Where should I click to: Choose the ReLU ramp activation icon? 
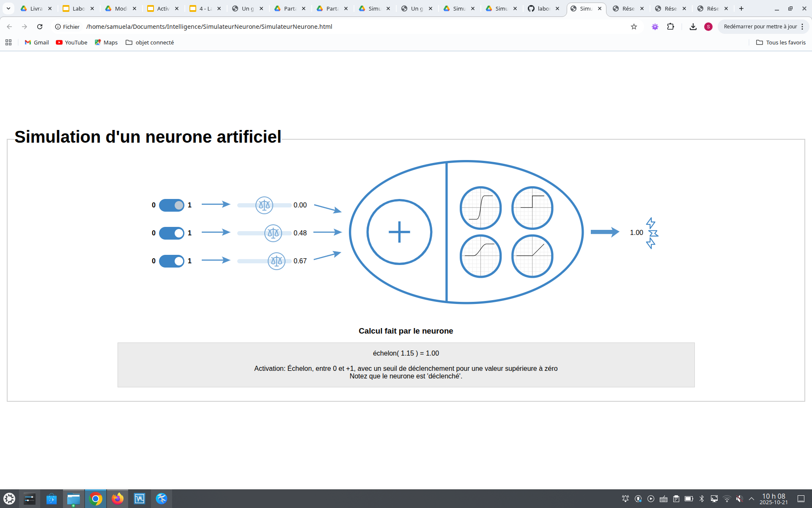point(532,256)
